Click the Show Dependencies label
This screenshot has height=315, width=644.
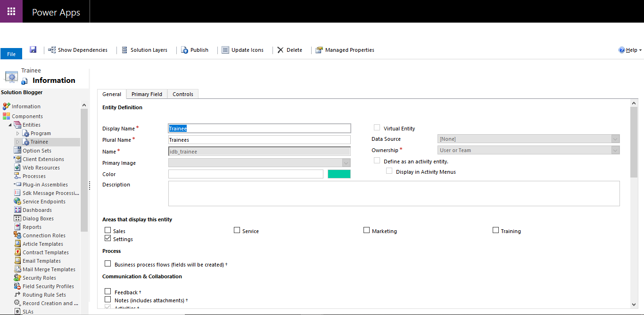point(83,50)
